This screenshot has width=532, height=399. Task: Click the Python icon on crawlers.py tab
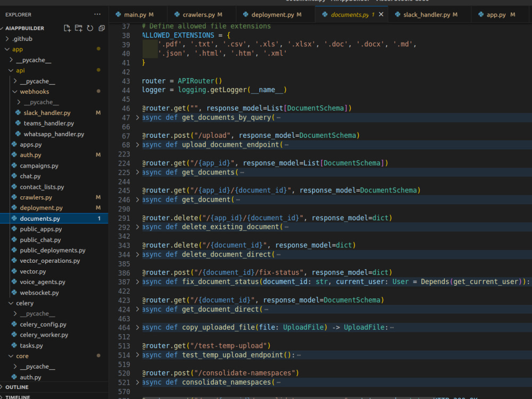[177, 14]
